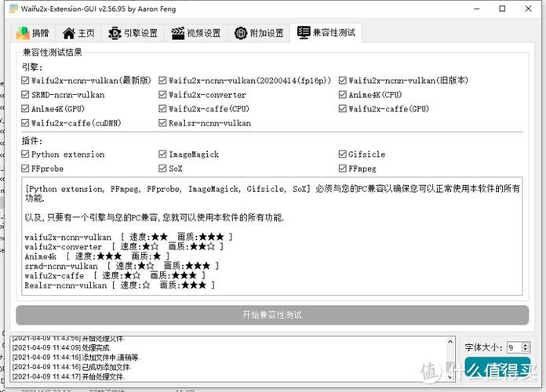Viewport: 546px width, 392px height.
Task: Close the Waifu2x-Extension-GUI window
Action: (528, 9)
